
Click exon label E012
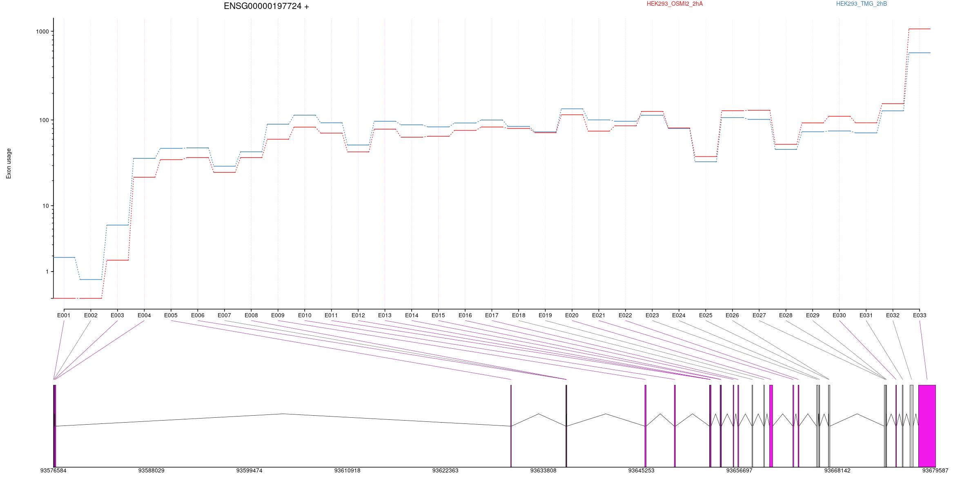358,315
